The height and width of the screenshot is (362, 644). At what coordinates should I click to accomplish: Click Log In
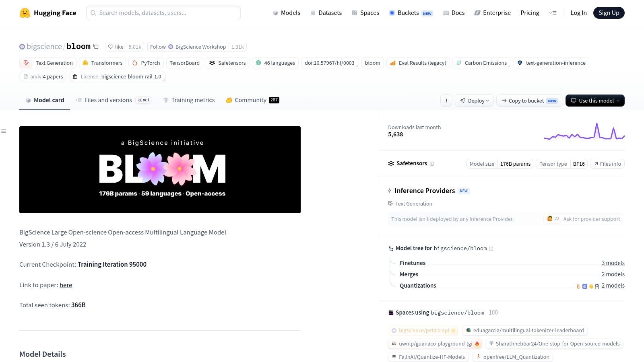coord(578,13)
